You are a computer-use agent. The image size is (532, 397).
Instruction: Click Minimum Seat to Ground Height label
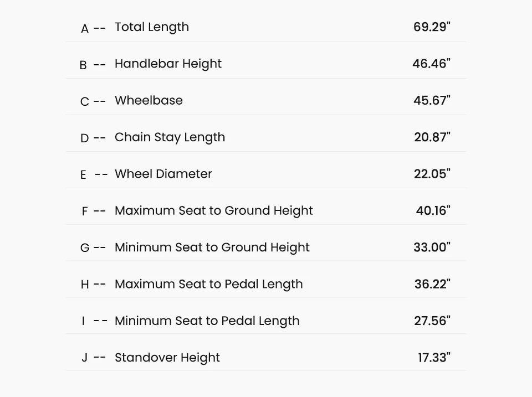pos(212,248)
